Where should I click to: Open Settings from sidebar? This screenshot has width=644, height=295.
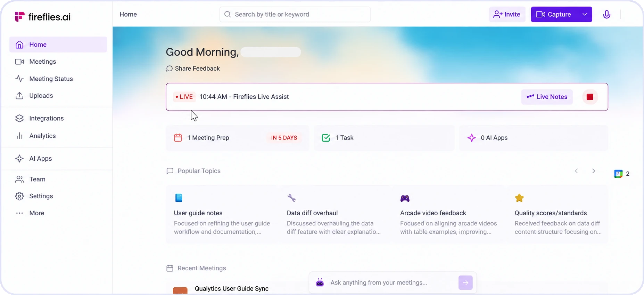pyautogui.click(x=58, y=196)
